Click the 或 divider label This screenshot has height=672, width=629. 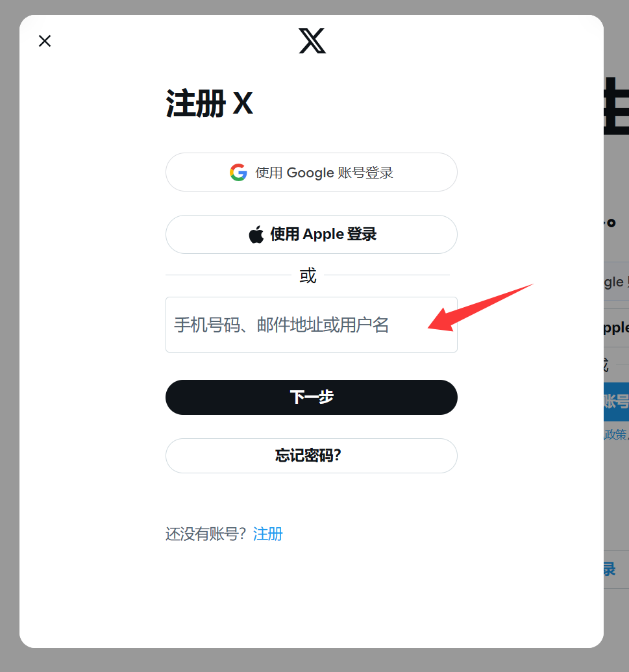(308, 275)
